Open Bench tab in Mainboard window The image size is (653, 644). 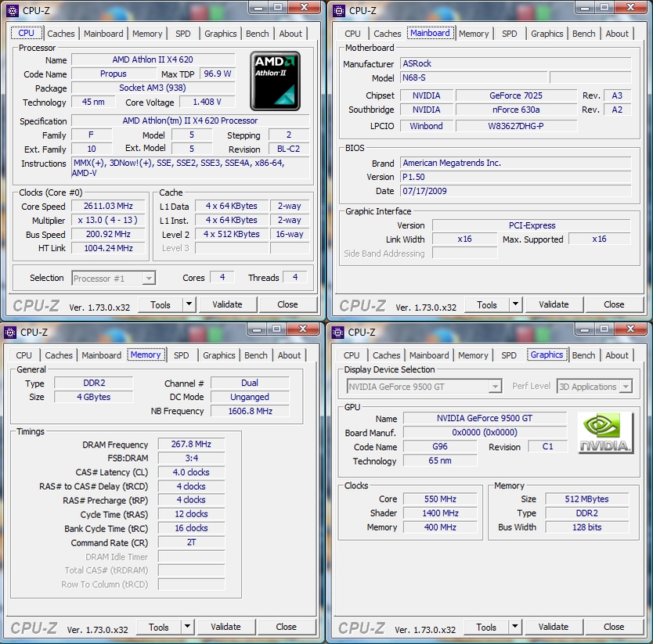pos(584,34)
